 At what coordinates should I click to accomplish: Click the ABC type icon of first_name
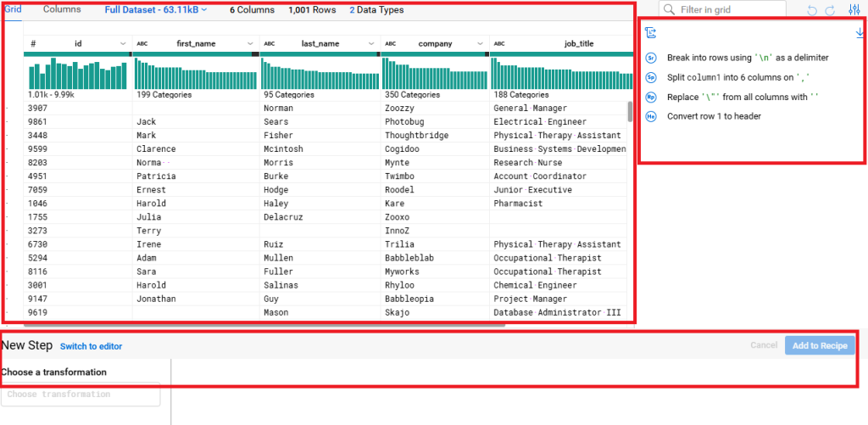pyautogui.click(x=142, y=43)
